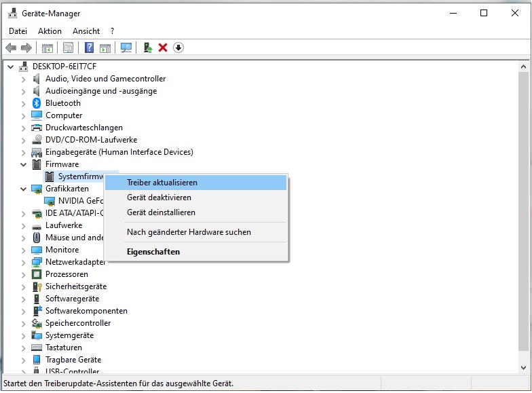Click the scan for hardware changes monitor icon

tap(126, 48)
